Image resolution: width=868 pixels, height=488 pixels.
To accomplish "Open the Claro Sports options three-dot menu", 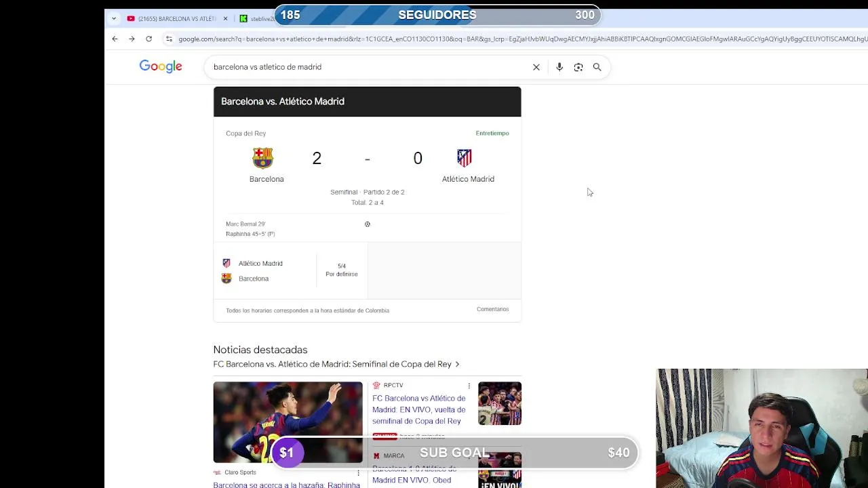I will point(358,472).
